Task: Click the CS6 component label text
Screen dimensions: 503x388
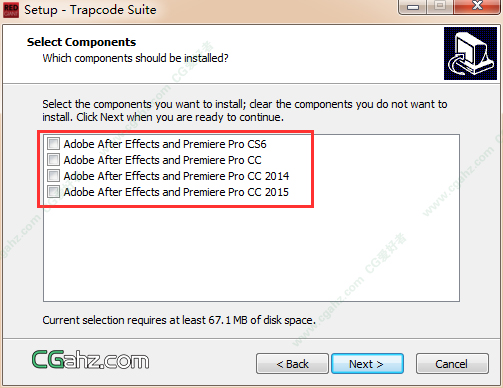Action: (165, 144)
